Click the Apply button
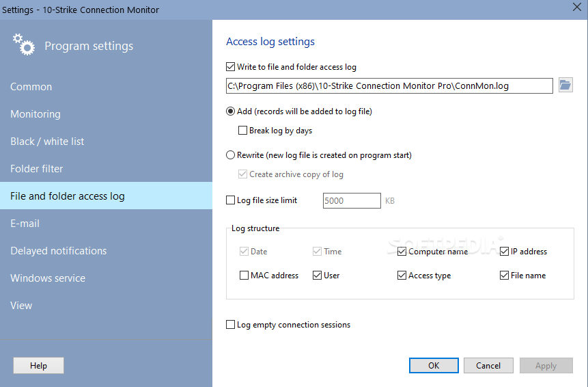 [x=546, y=366]
